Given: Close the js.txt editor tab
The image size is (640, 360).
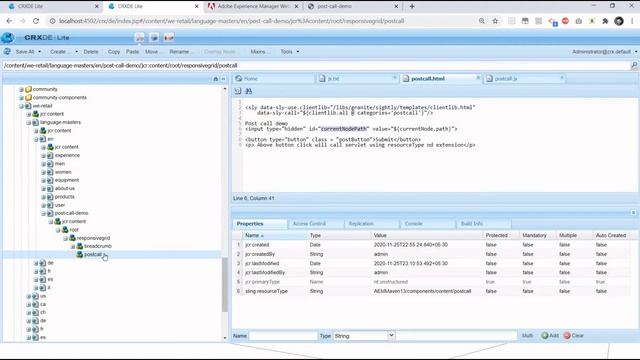Looking at the screenshot, I should tap(395, 78).
